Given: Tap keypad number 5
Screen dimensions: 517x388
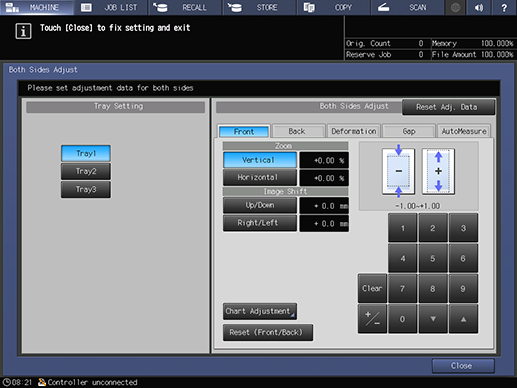Looking at the screenshot, I should coord(433,258).
